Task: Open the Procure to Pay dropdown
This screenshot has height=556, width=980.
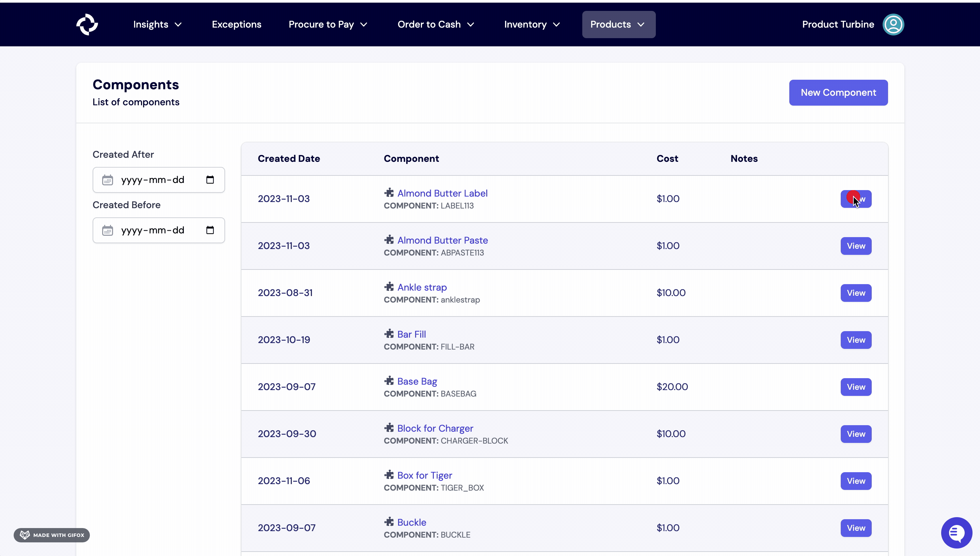Action: pos(328,25)
